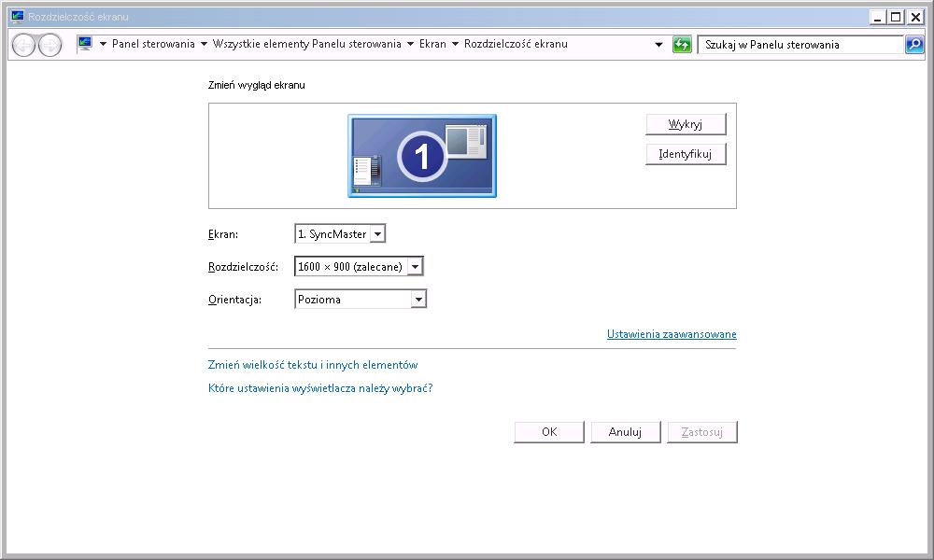Open Zmień wielkość tekstu i innych elementów
This screenshot has height=560, width=934.
[x=313, y=365]
